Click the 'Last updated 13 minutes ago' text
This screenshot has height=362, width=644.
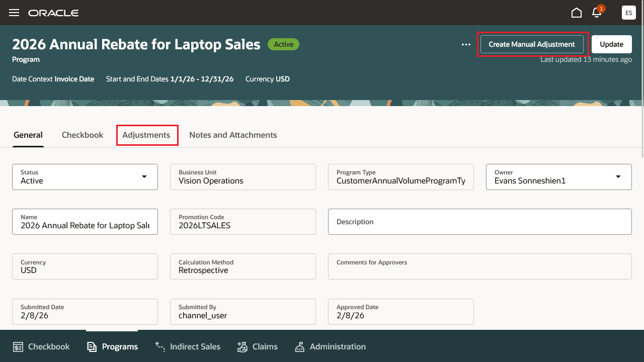tap(586, 59)
